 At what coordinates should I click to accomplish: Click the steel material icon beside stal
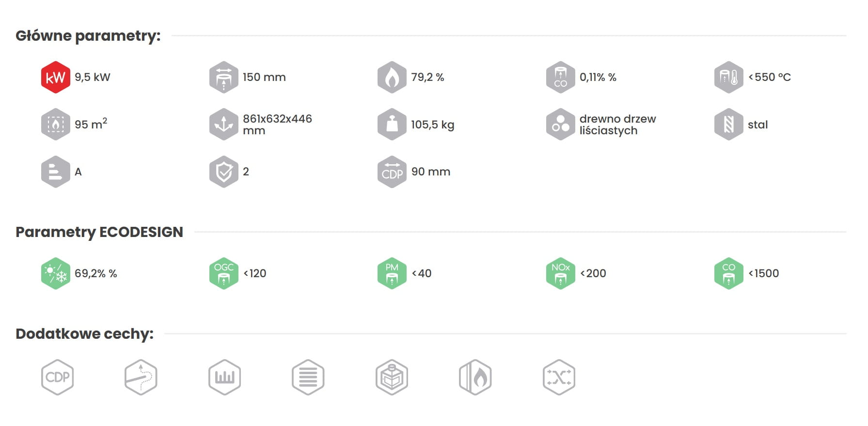point(729,124)
